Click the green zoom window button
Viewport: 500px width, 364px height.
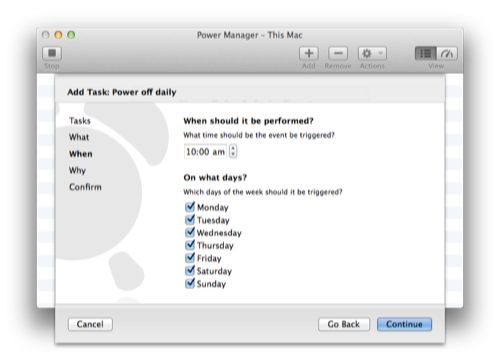(x=71, y=35)
